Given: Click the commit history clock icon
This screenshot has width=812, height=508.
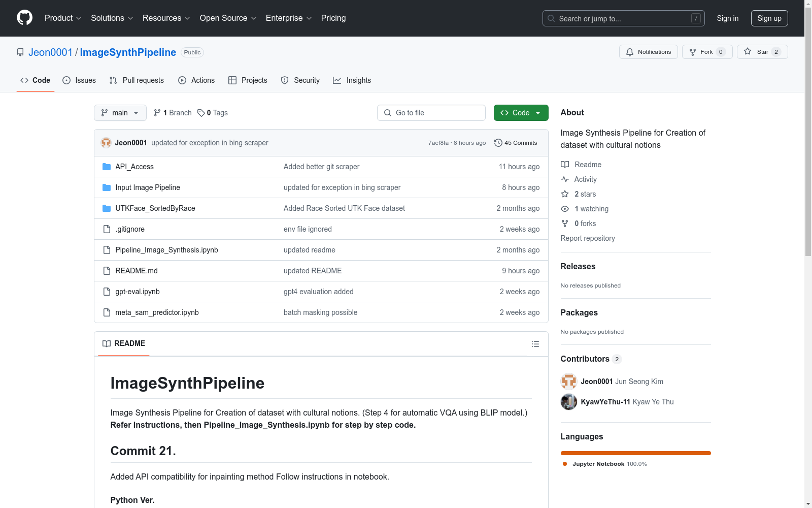Looking at the screenshot, I should (x=498, y=143).
